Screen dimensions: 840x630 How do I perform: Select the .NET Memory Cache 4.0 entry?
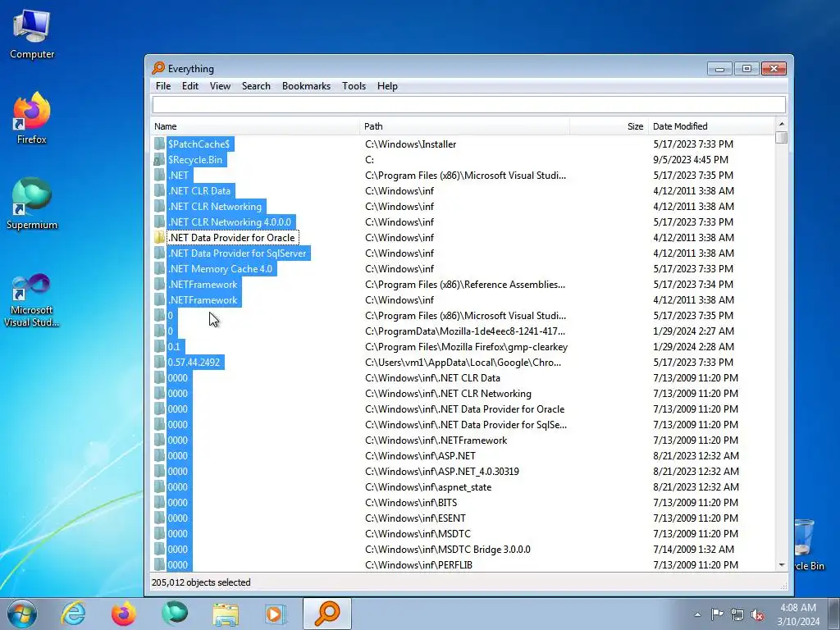tap(220, 269)
